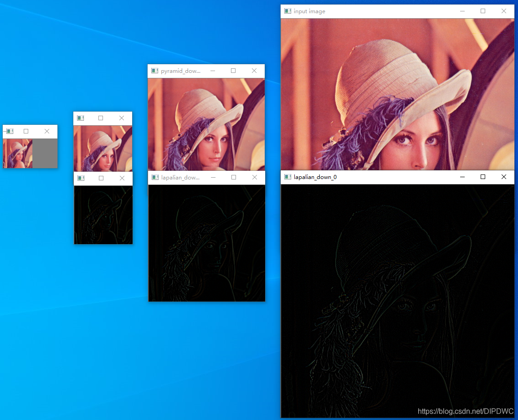Click the "lapalian_down_0" title text
This screenshot has width=518, height=420.
[315, 177]
